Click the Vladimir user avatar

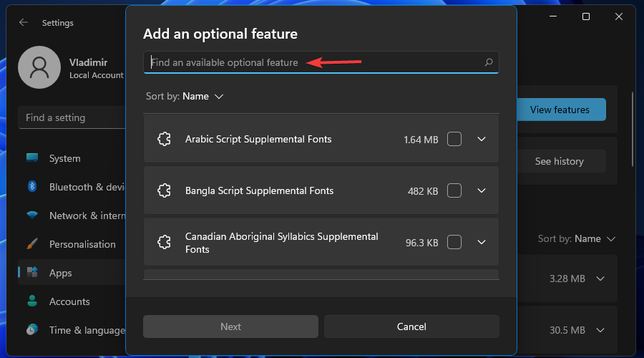point(39,68)
